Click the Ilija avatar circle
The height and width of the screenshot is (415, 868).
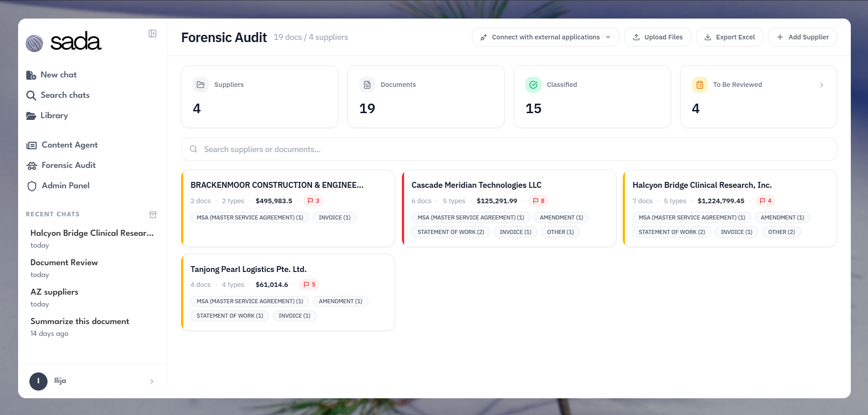[38, 381]
